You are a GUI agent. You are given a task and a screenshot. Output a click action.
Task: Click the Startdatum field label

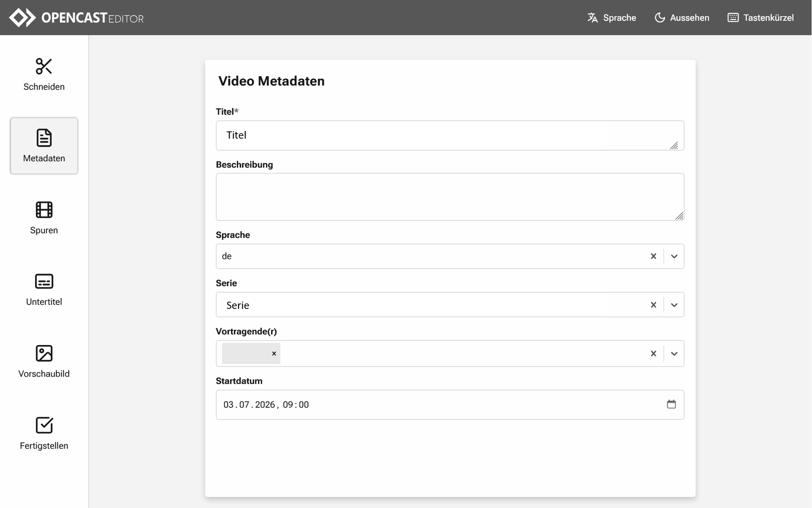[x=239, y=381]
